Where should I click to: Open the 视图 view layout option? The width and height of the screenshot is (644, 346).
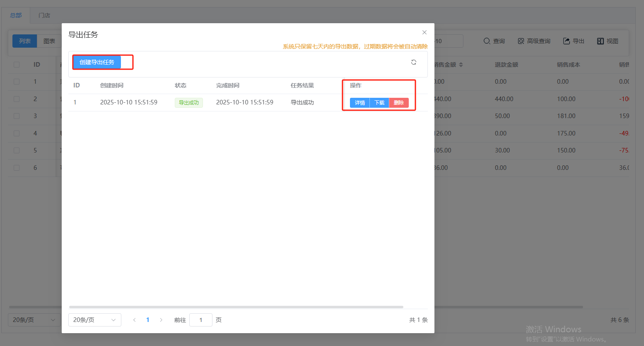click(608, 41)
